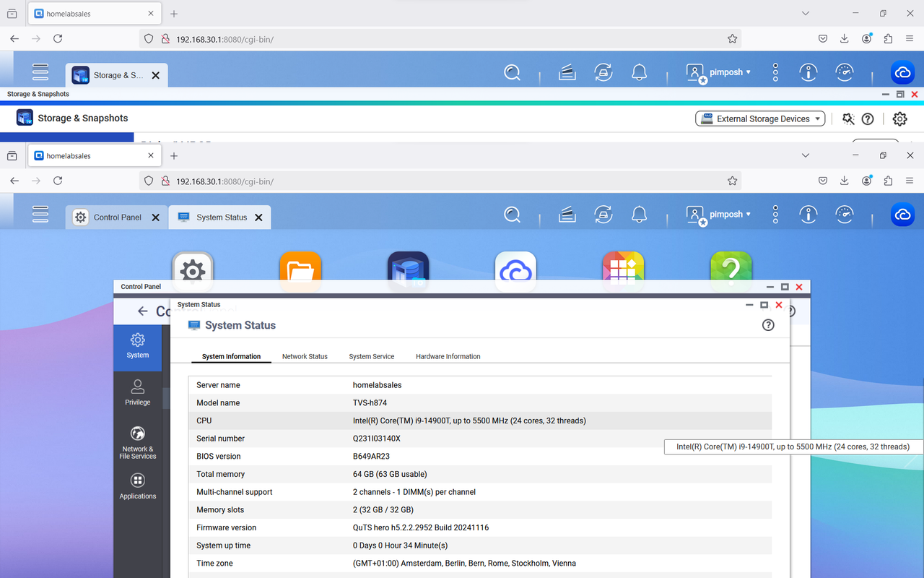Open info icon in lower QTS toolbar
The image size is (924, 578).
[808, 215]
